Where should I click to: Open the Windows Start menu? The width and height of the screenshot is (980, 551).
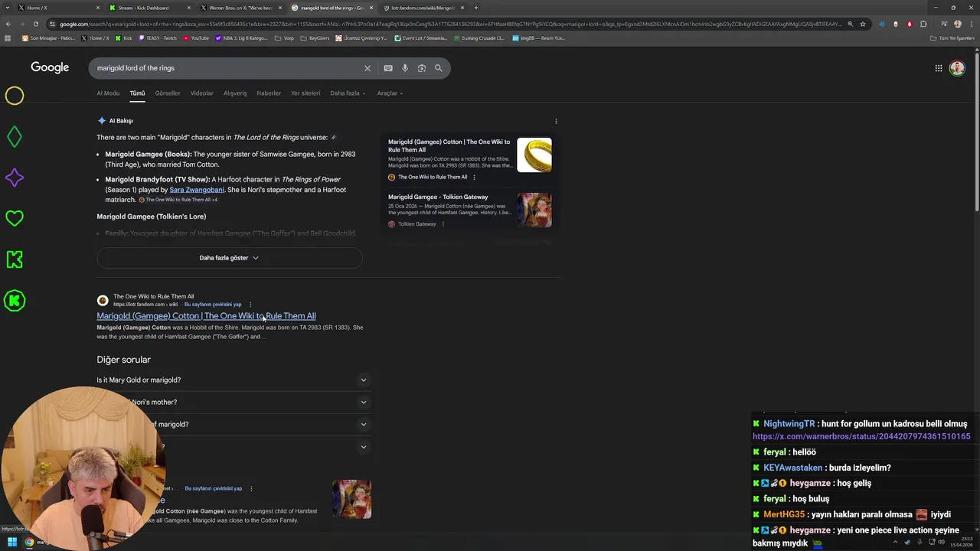click(12, 543)
